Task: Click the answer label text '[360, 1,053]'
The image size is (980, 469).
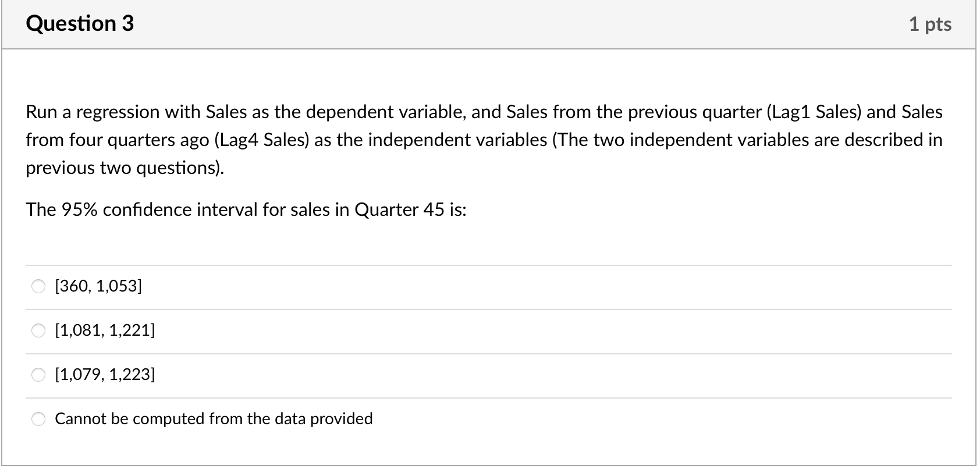Action: pos(98,286)
